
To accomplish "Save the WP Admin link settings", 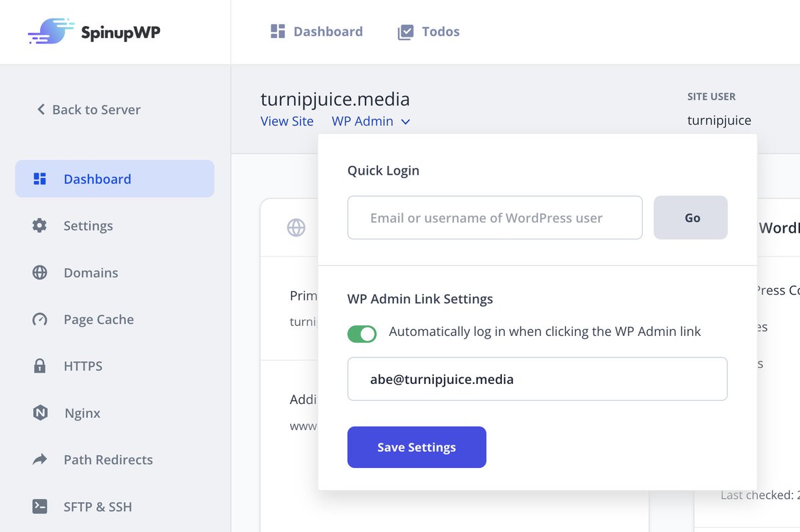I will click(x=416, y=447).
